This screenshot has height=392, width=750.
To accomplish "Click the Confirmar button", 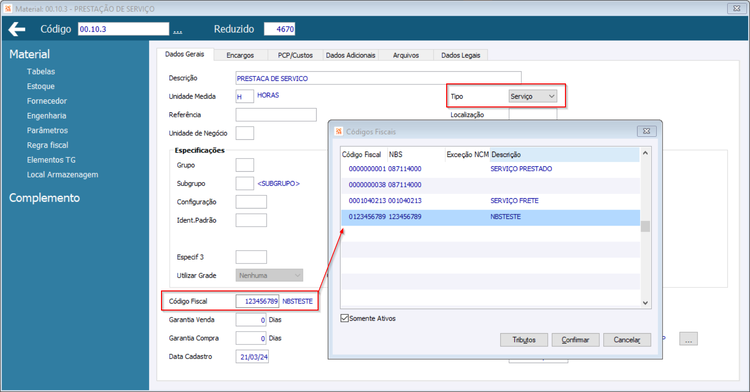I will 575,340.
